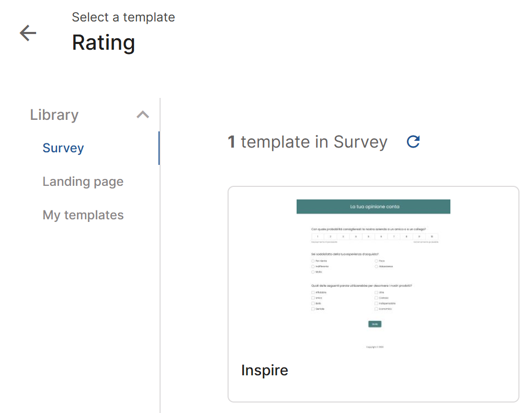The width and height of the screenshot is (532, 413).
Task: Check the 'Economico' checkbox in preview
Action: 376,309
